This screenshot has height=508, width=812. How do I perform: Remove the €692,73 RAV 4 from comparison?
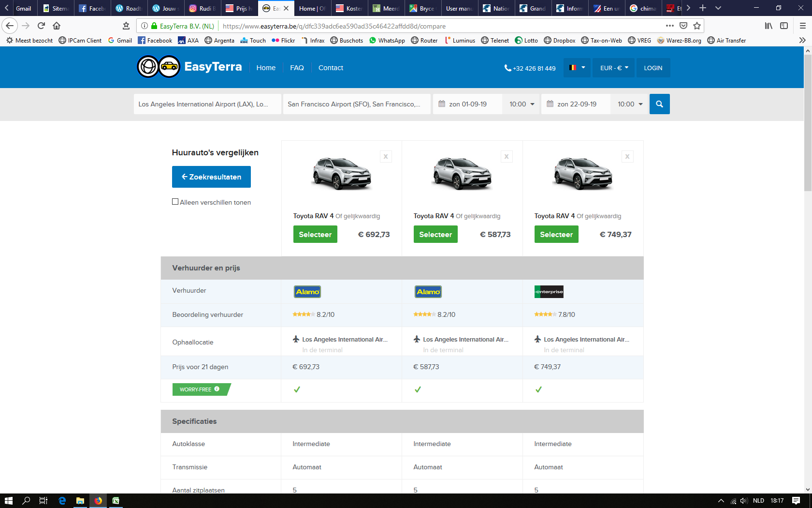pos(386,156)
